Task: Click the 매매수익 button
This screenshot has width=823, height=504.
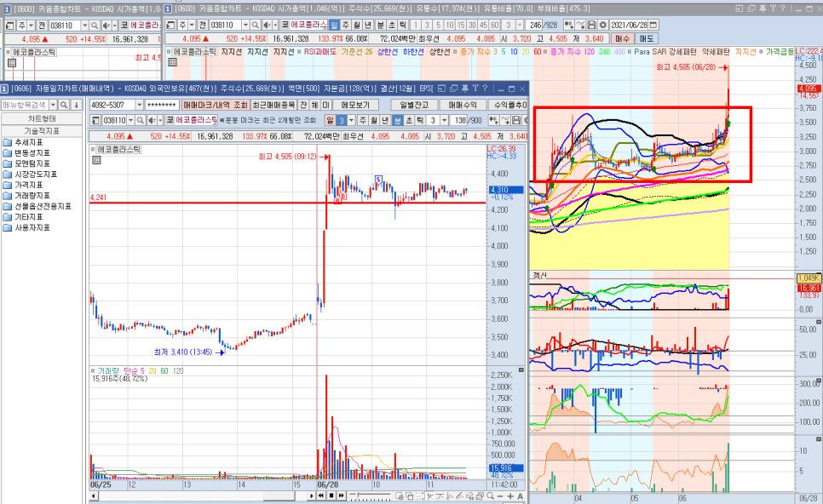Action: 463,105
